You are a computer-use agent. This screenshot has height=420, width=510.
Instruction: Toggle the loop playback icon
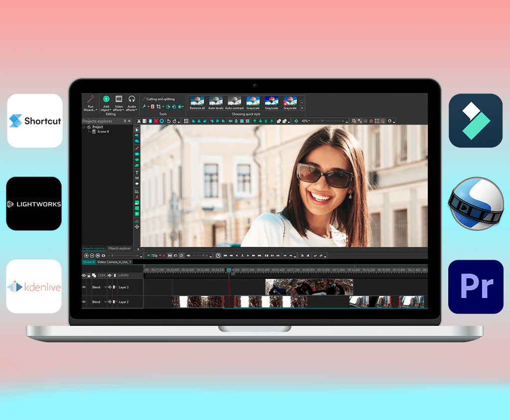pos(181,255)
